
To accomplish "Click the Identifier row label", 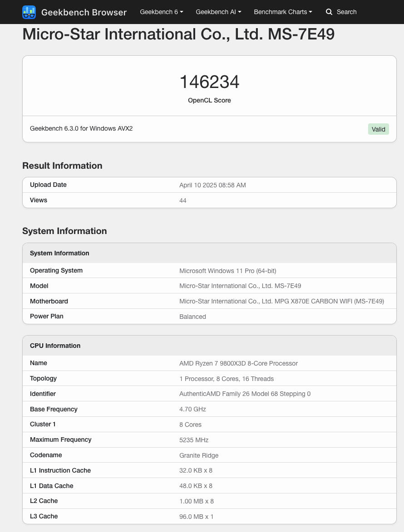I will pyautogui.click(x=43, y=394).
